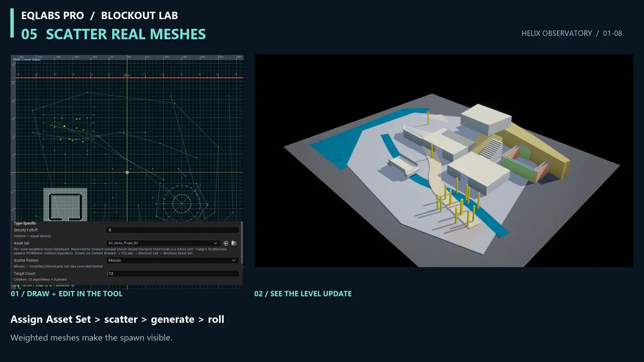Select the origin handle at grid center

point(127,172)
